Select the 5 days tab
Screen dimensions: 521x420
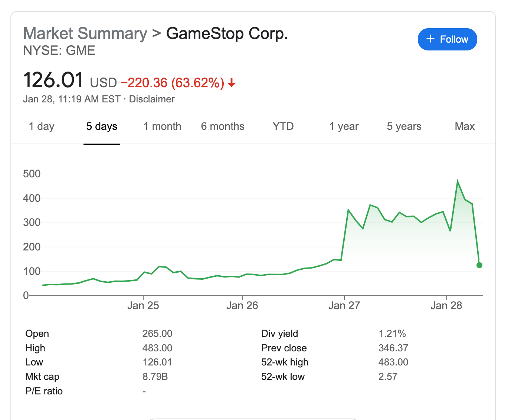[x=102, y=127]
